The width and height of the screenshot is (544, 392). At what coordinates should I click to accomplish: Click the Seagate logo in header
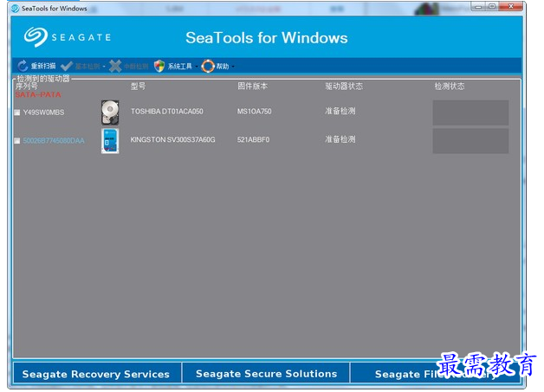(x=68, y=37)
